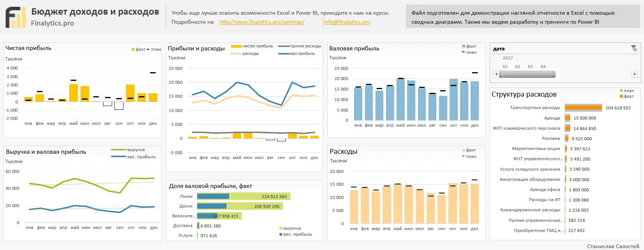Clear the дата timeline filter
The height and width of the screenshot is (250, 644).
coord(634,48)
